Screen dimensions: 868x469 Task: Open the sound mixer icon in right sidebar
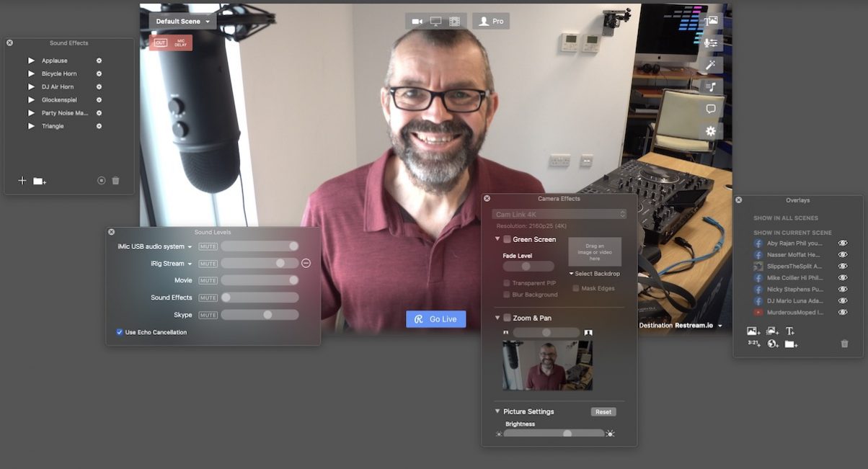point(711,43)
